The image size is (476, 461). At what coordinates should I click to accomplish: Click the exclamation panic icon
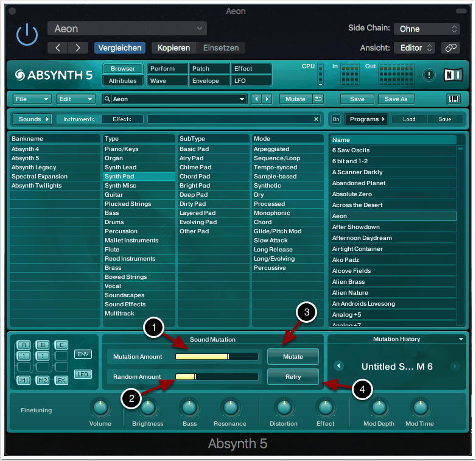point(430,75)
